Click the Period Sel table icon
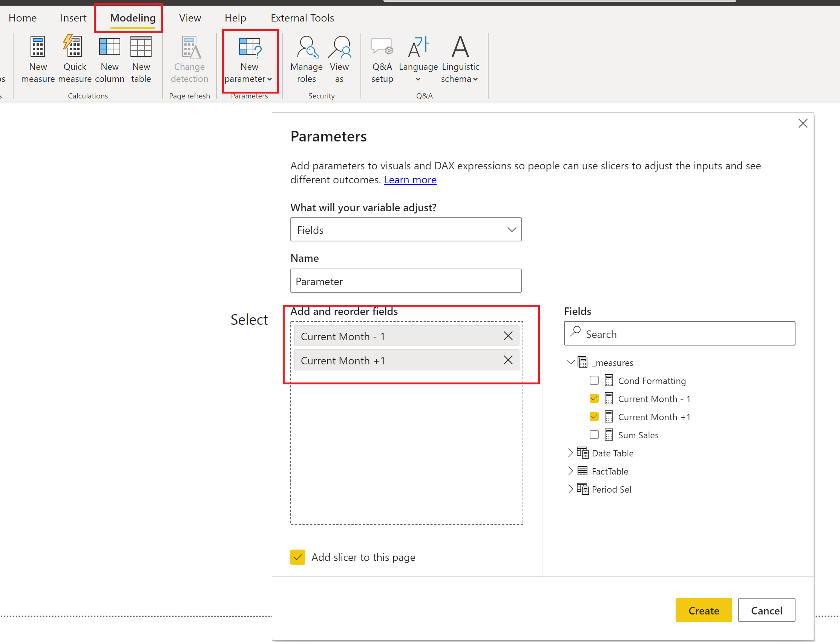Image resolution: width=840 pixels, height=642 pixels. 582,489
